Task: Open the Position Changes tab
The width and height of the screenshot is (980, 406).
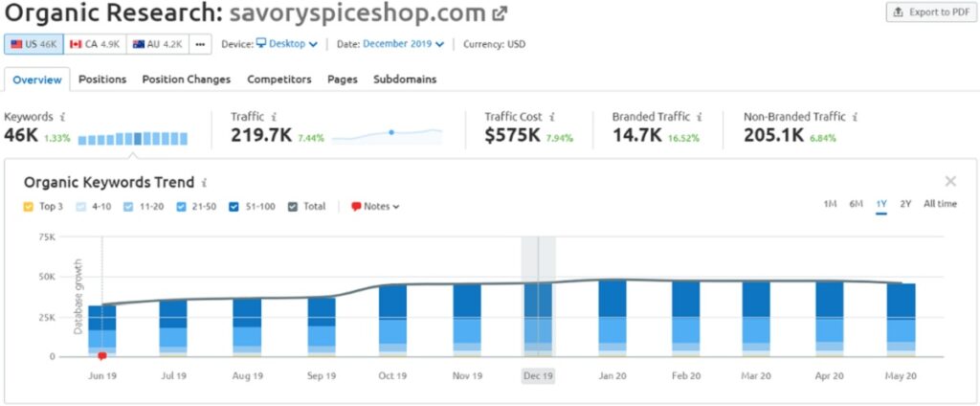Action: pos(187,79)
